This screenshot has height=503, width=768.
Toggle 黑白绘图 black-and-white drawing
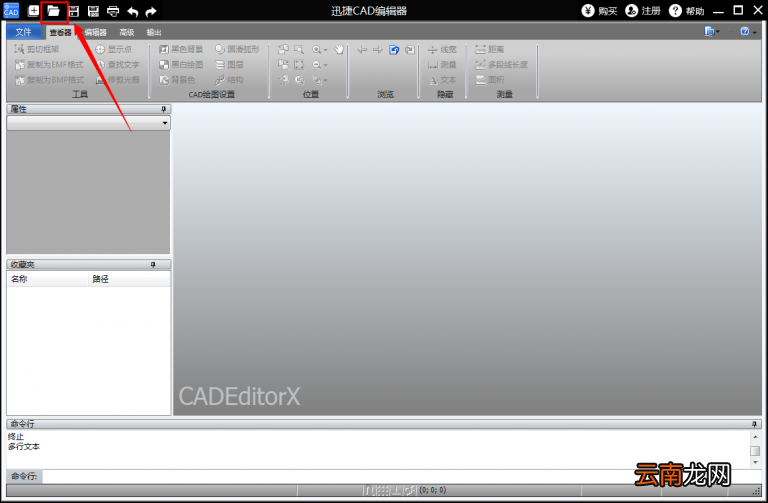click(181, 65)
